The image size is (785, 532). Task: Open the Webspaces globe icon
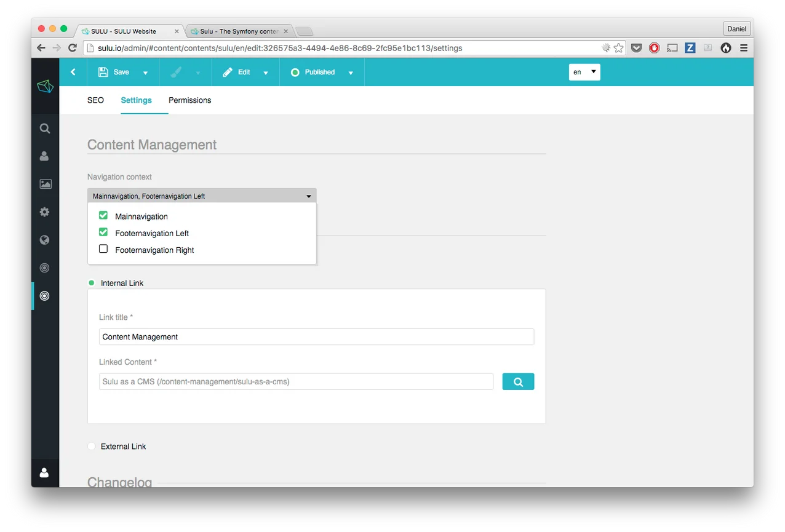[x=44, y=239]
